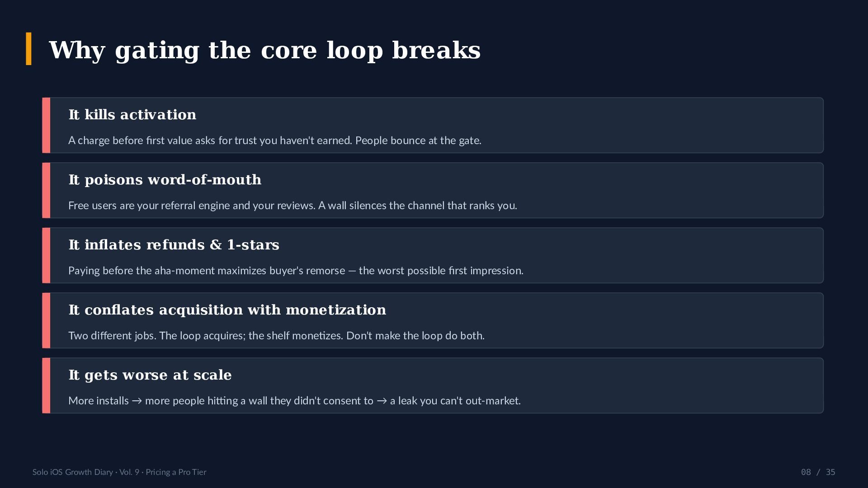The image size is (868, 488).
Task: Select the 'Two different jobs' description text
Action: [x=276, y=336]
